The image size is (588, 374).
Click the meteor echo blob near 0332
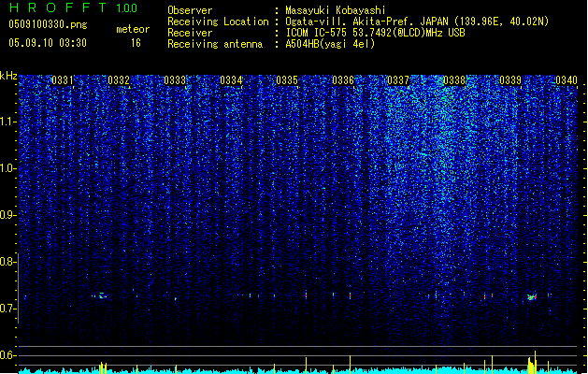[102, 296]
